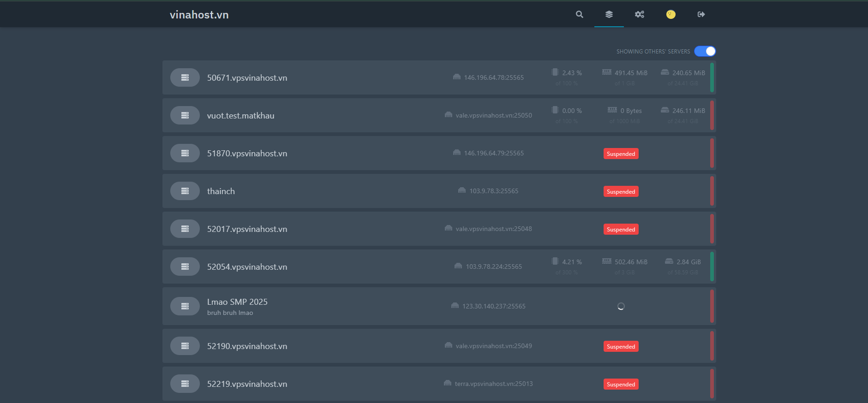Open account via yellow avatar icon
The height and width of the screenshot is (403, 868).
click(x=670, y=14)
